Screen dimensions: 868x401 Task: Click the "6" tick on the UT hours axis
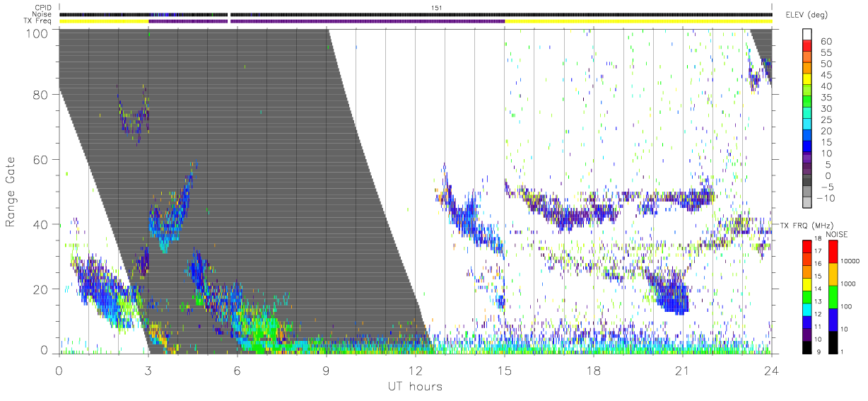coord(237,371)
